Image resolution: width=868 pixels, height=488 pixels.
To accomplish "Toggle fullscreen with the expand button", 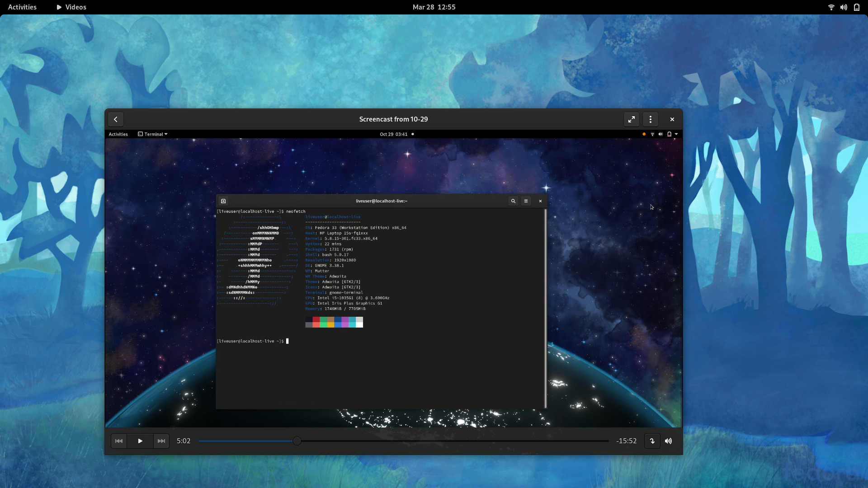I will (631, 119).
